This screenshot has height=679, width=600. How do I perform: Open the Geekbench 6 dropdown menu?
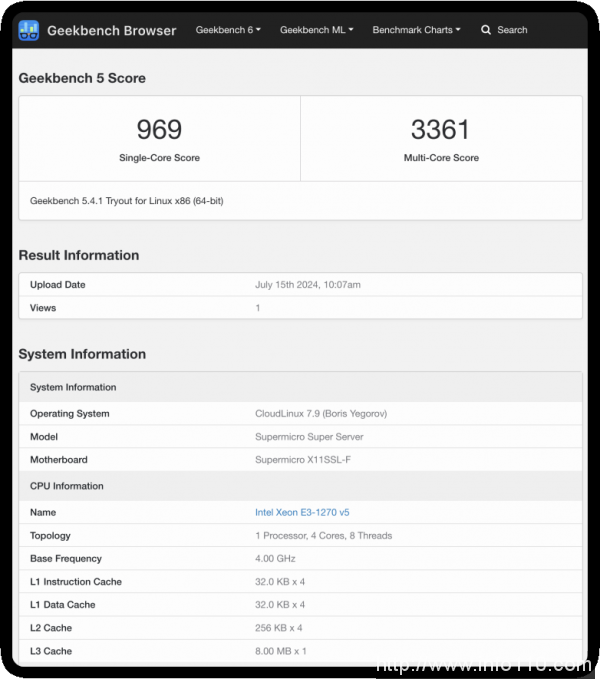(228, 30)
